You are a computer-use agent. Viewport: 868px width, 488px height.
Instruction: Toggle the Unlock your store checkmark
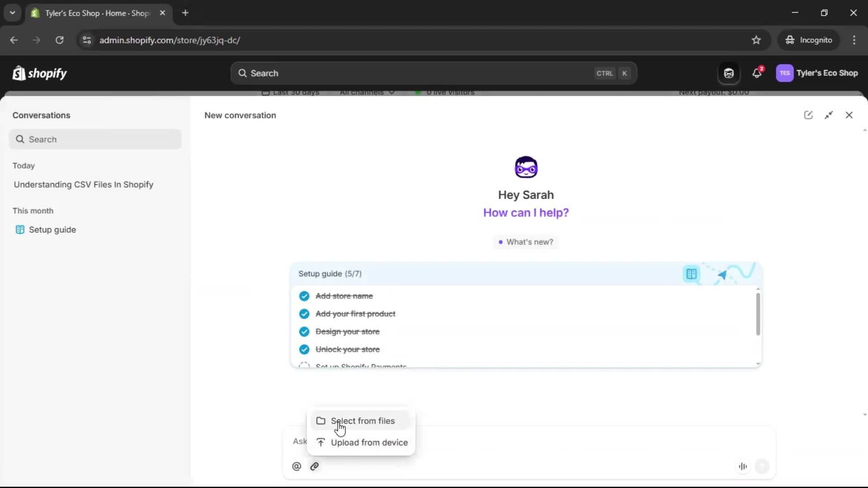coord(304,349)
